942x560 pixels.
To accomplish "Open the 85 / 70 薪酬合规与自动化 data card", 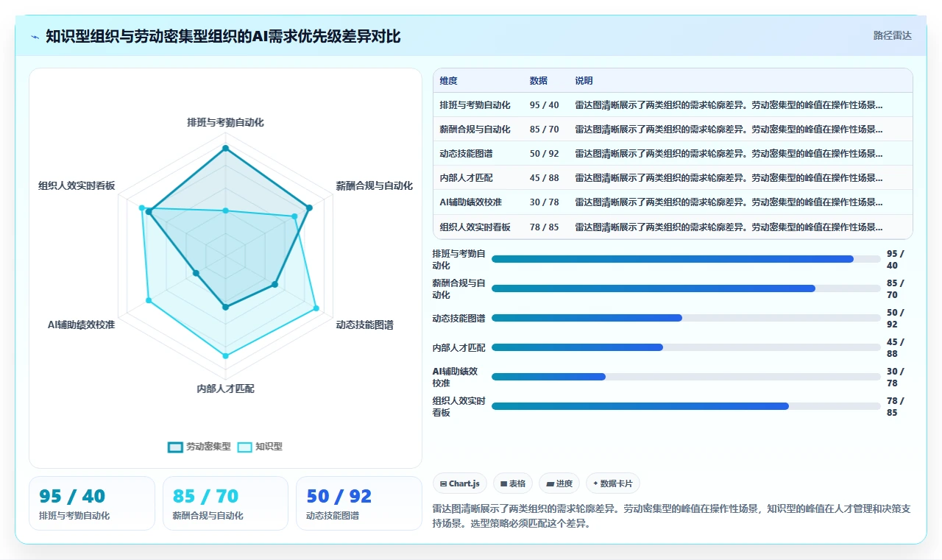I will 225,503.
